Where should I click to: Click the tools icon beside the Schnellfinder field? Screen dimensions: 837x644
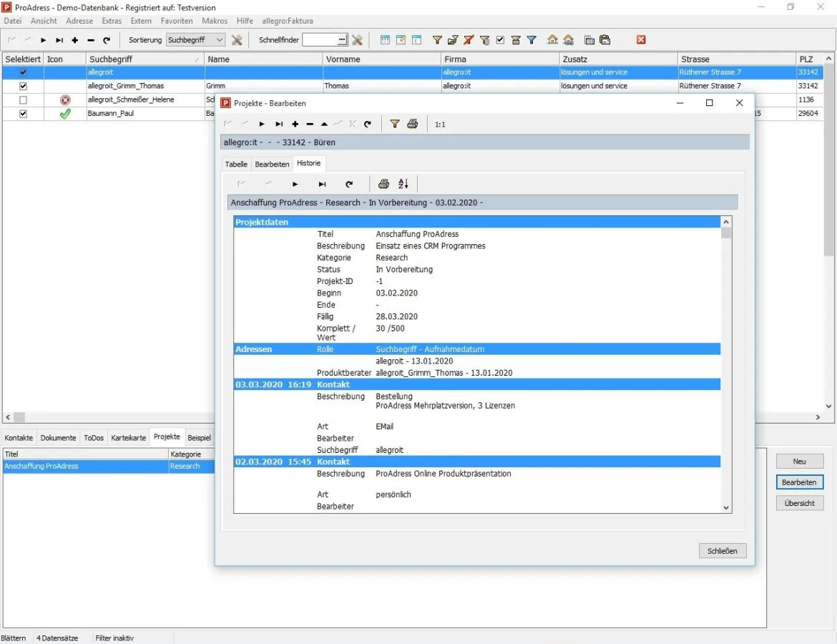[x=357, y=40]
